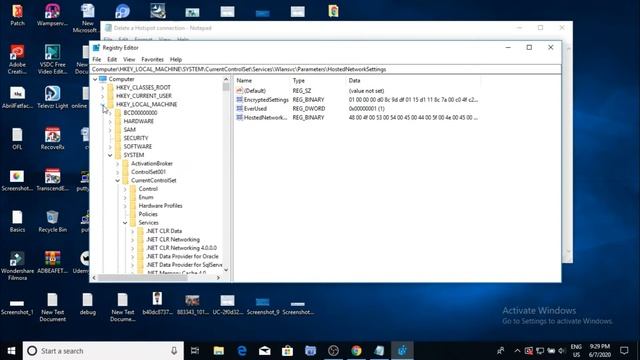Open the Recycle Bin desktop icon

(52, 221)
